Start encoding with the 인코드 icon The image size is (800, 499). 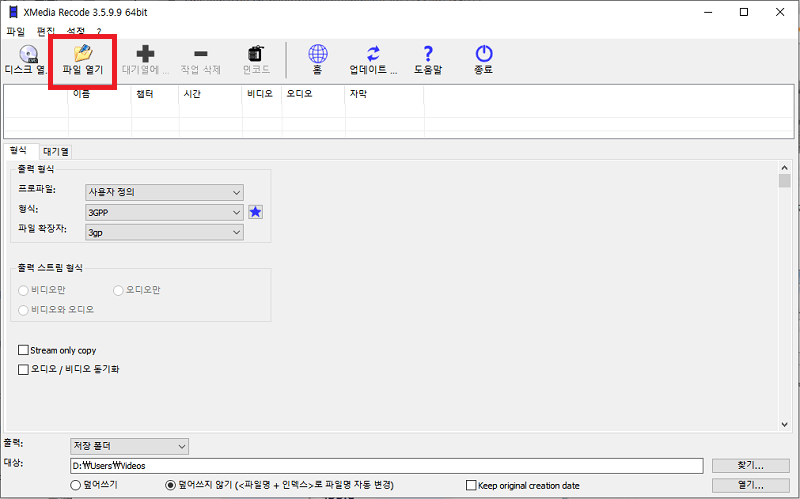click(x=256, y=54)
